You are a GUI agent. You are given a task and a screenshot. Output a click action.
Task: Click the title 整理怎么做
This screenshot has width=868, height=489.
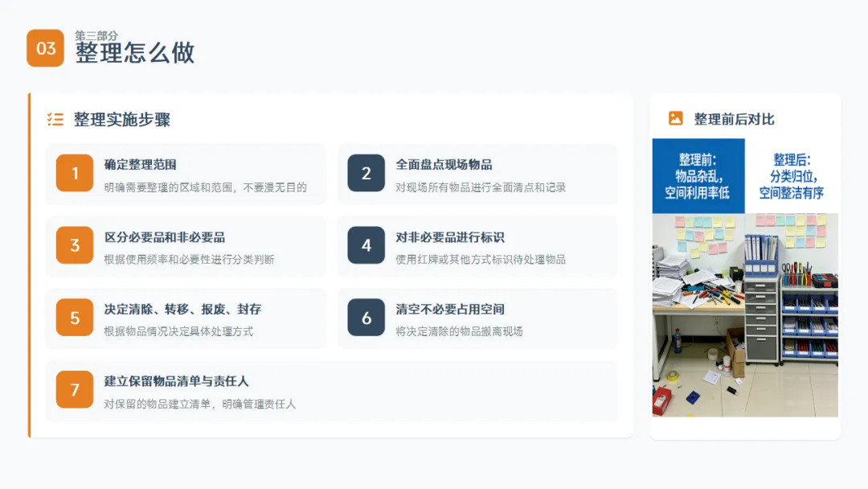click(x=135, y=53)
